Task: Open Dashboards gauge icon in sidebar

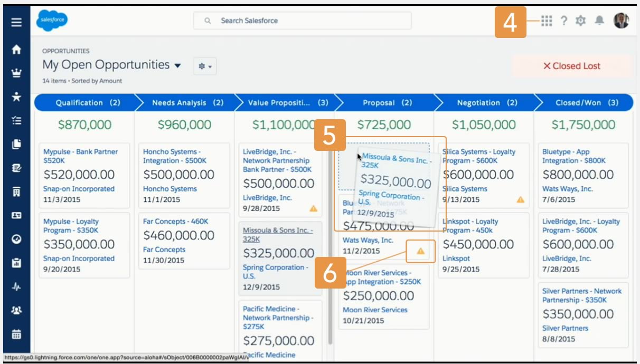Action: tap(16, 239)
